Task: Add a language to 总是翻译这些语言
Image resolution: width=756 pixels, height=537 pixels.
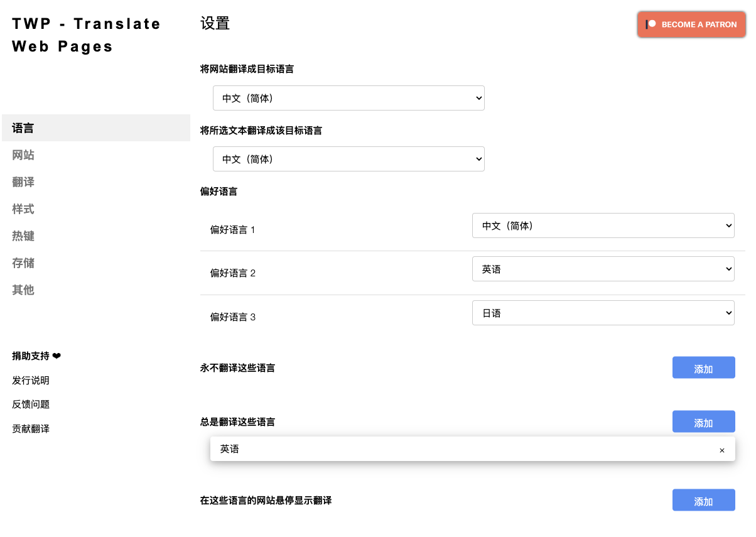Action: pyautogui.click(x=703, y=422)
